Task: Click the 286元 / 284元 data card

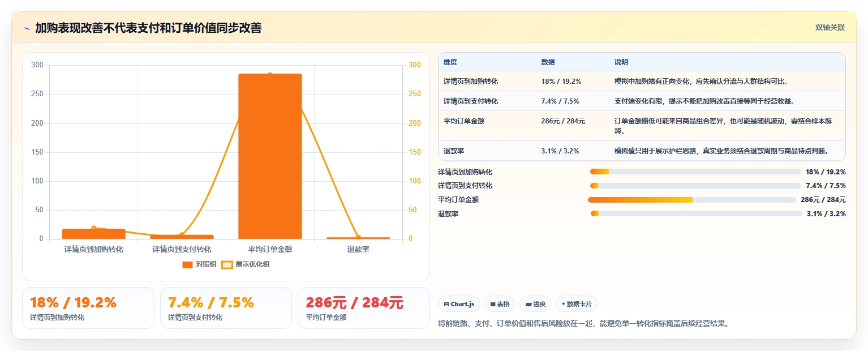Action: pyautogui.click(x=364, y=308)
